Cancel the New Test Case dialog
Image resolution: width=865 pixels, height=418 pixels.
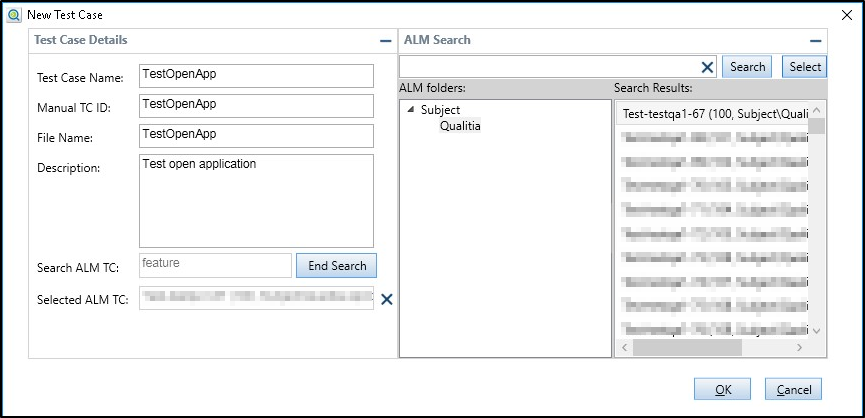coord(793,389)
